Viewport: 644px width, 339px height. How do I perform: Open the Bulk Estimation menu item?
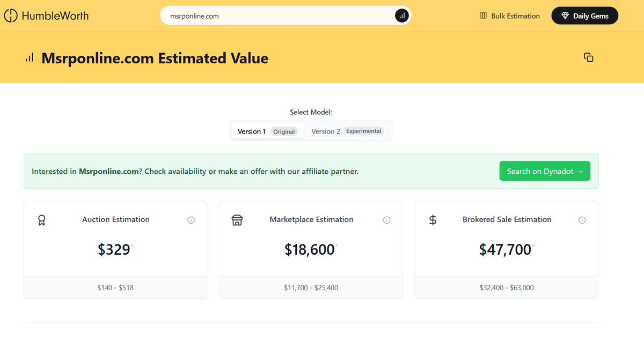coord(509,16)
